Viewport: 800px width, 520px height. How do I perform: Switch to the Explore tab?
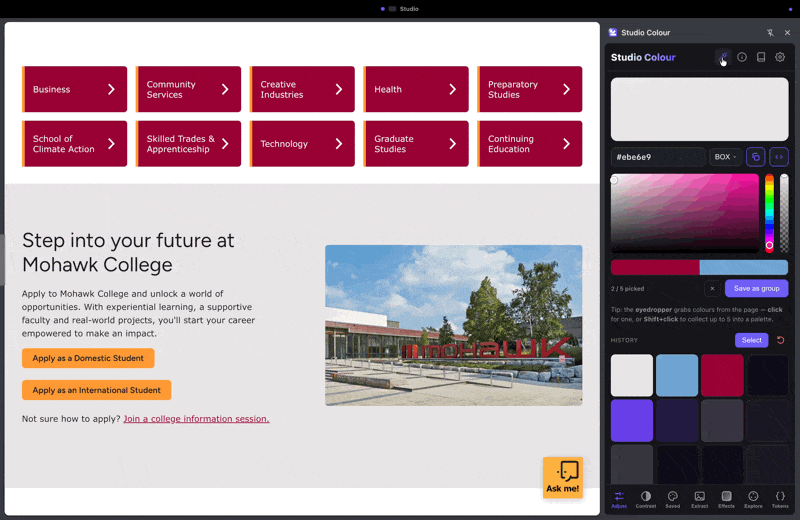753,500
